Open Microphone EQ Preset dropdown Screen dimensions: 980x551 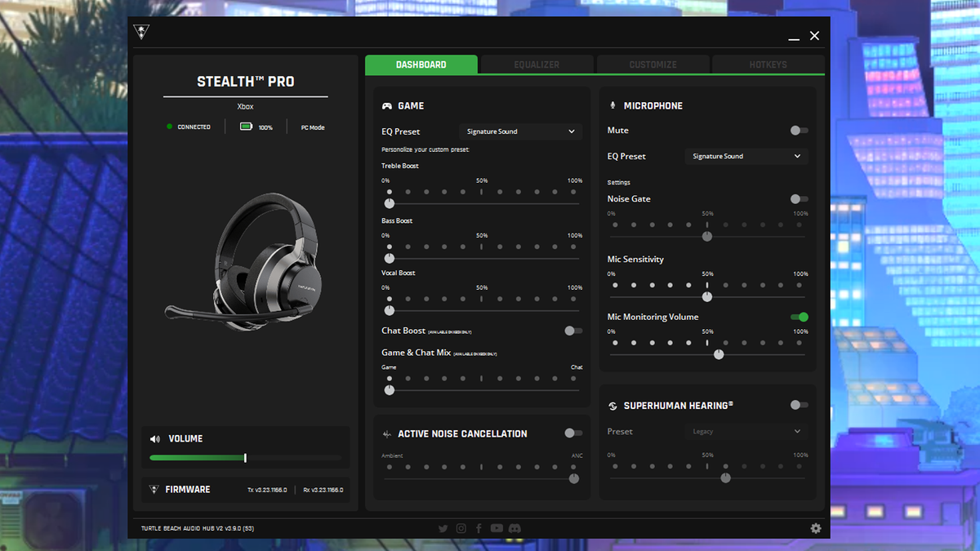pyautogui.click(x=746, y=156)
